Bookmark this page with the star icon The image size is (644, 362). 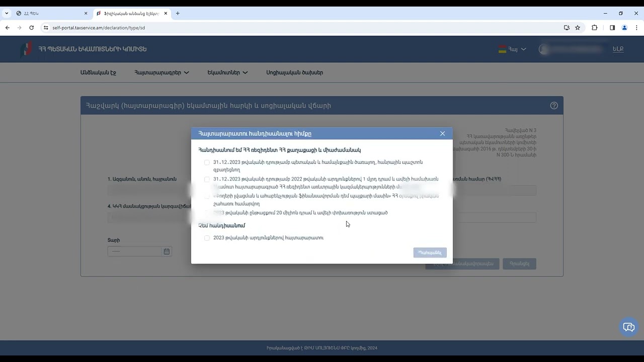click(x=578, y=28)
